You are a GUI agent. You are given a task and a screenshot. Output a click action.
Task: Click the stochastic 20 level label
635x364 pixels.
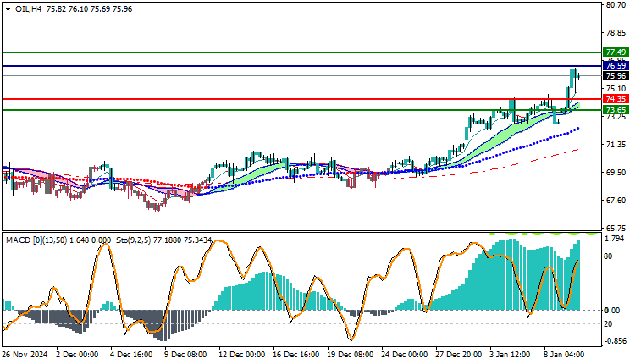[608, 324]
